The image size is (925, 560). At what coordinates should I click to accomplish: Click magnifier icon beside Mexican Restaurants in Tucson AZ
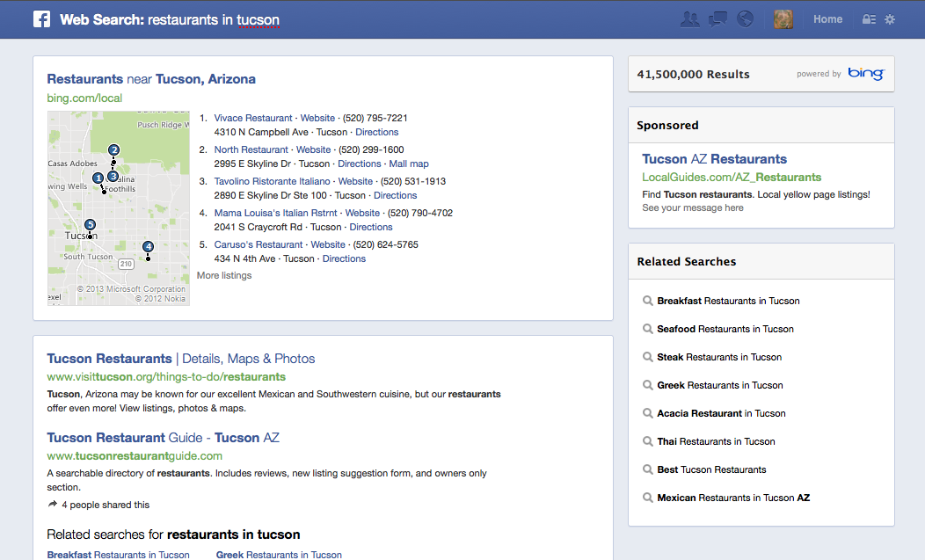tap(648, 498)
